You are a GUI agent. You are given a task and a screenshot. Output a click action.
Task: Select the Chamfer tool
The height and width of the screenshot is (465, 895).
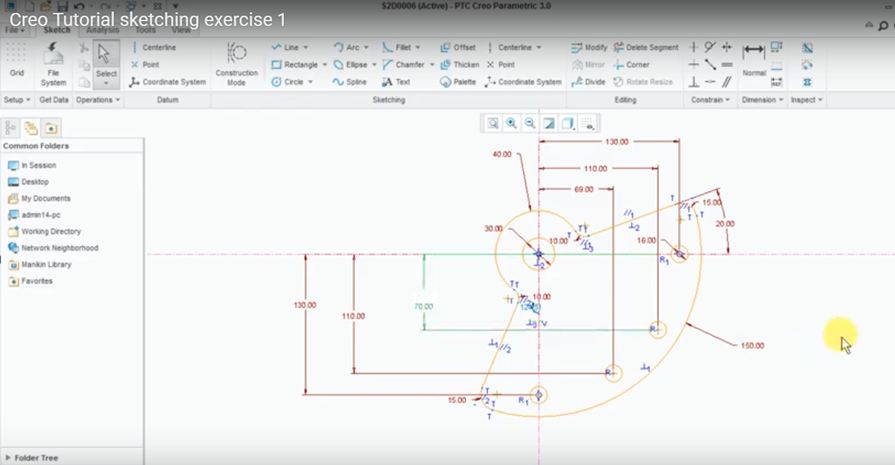pos(404,64)
